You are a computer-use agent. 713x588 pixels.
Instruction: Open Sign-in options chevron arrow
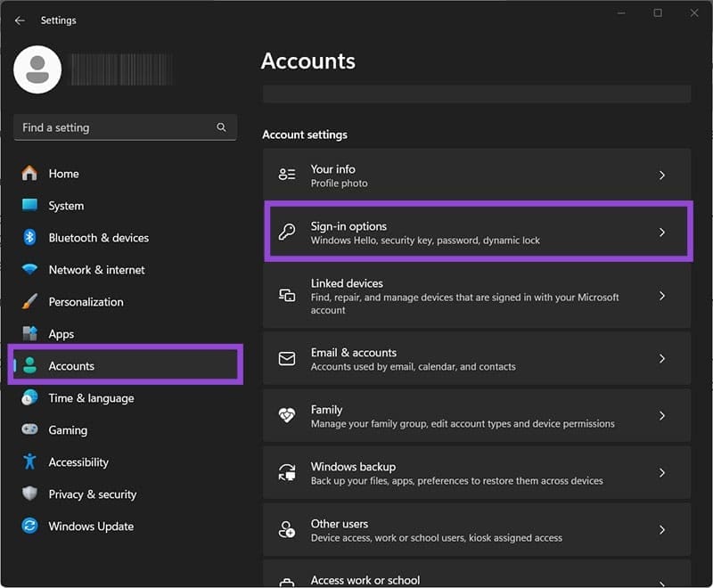[661, 233]
